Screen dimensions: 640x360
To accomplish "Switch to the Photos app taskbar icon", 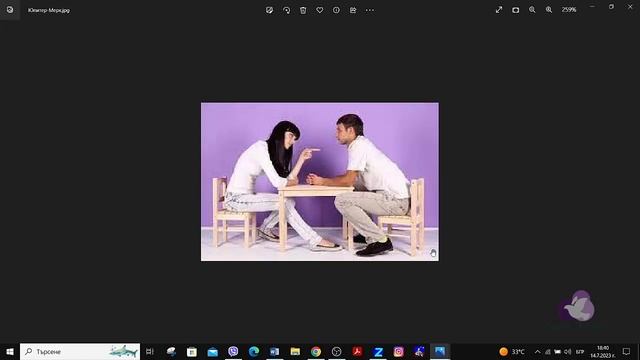I will click(440, 351).
